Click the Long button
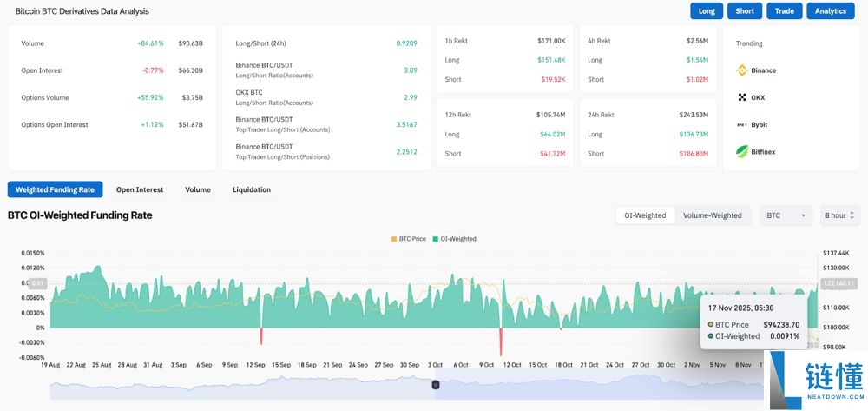The height and width of the screenshot is (411, 868). click(707, 11)
